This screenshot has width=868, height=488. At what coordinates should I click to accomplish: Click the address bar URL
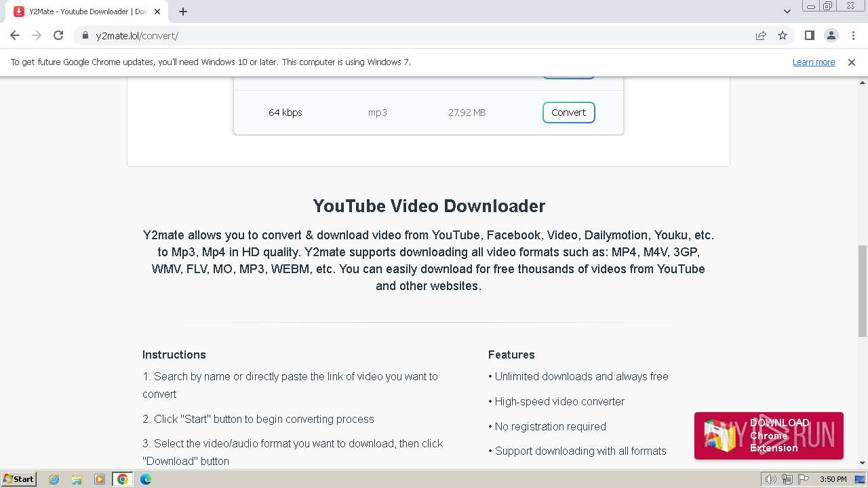tap(137, 36)
